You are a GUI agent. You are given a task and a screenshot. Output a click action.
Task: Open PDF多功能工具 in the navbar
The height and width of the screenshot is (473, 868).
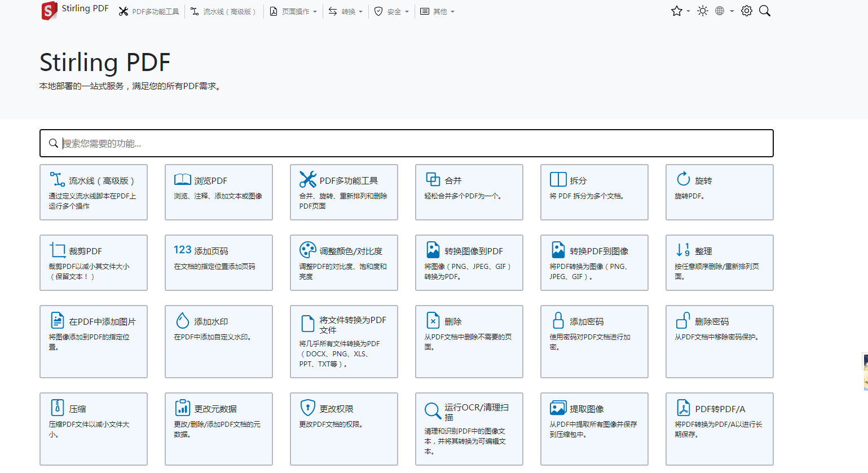pos(149,11)
